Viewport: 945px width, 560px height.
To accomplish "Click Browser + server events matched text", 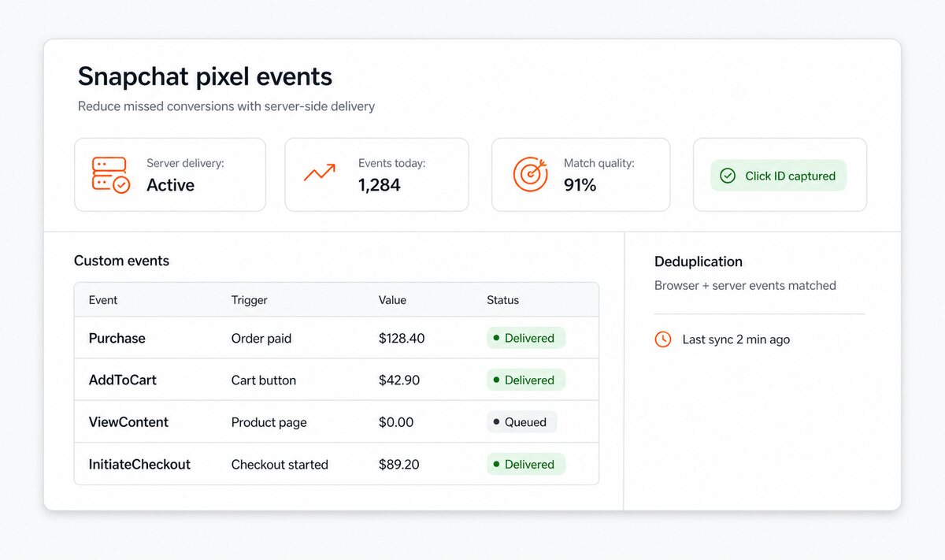I will 745,286.
